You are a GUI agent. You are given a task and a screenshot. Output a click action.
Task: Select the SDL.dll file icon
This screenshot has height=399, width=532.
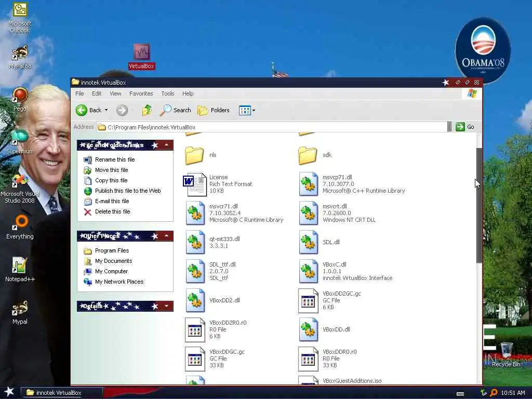tap(309, 242)
